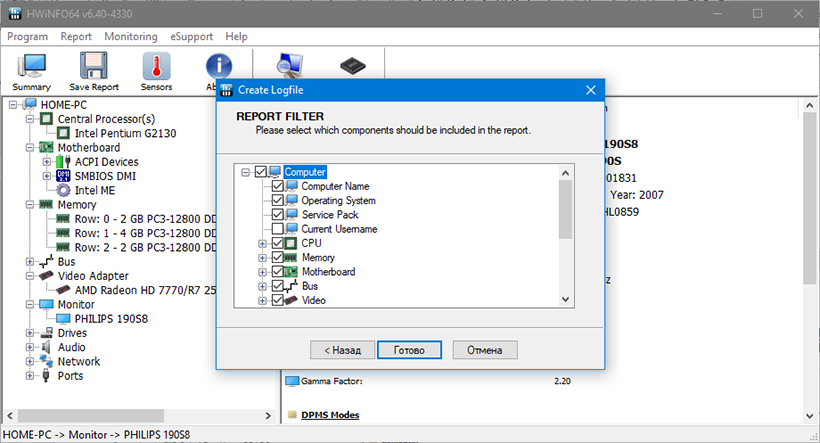Expand the Drives node in main tree
The width and height of the screenshot is (820, 443).
pos(30,333)
